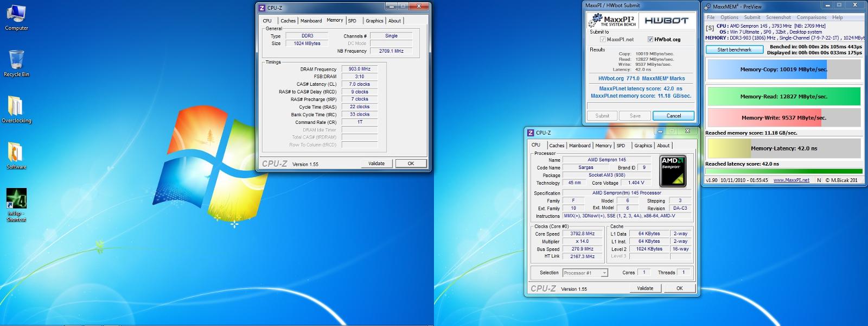Click the HT Link value 2167.3 MHz

[582, 256]
